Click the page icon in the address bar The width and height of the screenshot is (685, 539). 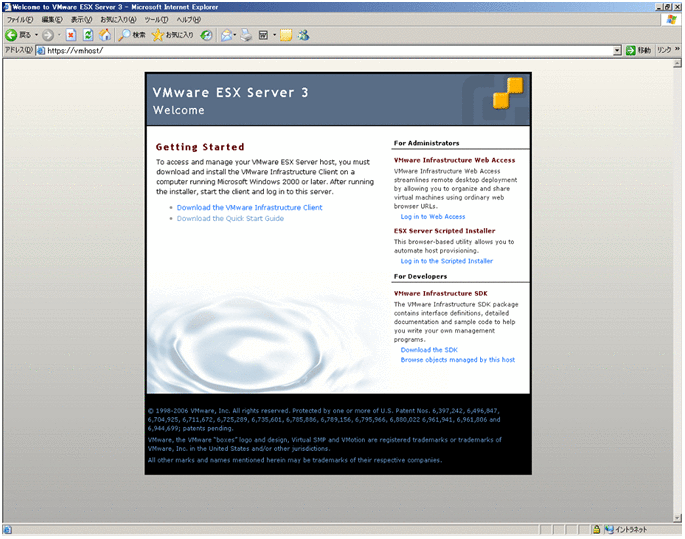pyautogui.click(x=41, y=51)
